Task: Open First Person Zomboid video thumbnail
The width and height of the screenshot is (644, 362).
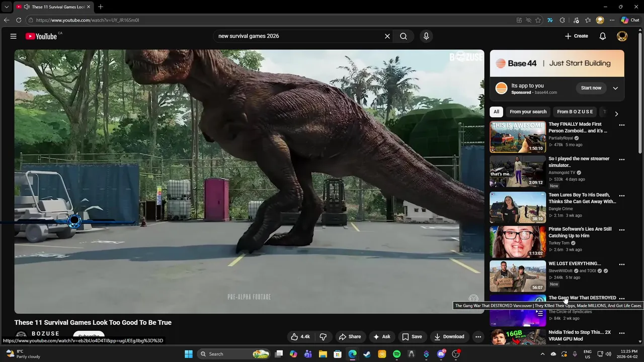Action: click(x=518, y=137)
